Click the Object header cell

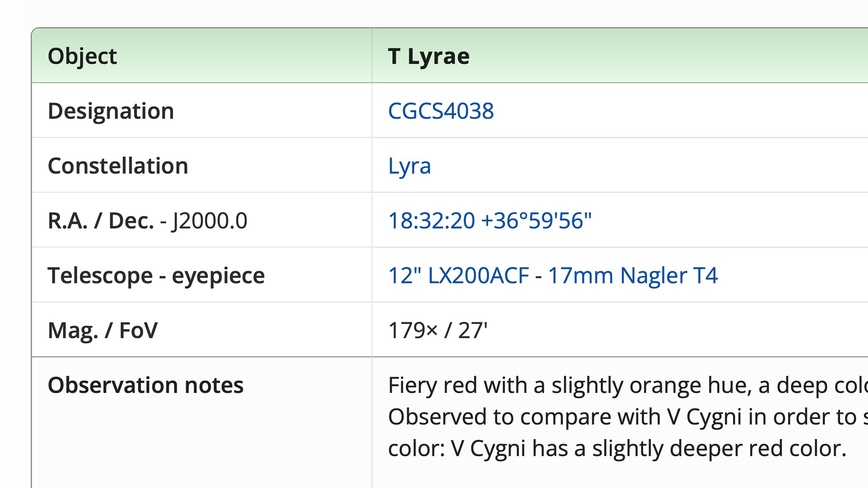[82, 56]
